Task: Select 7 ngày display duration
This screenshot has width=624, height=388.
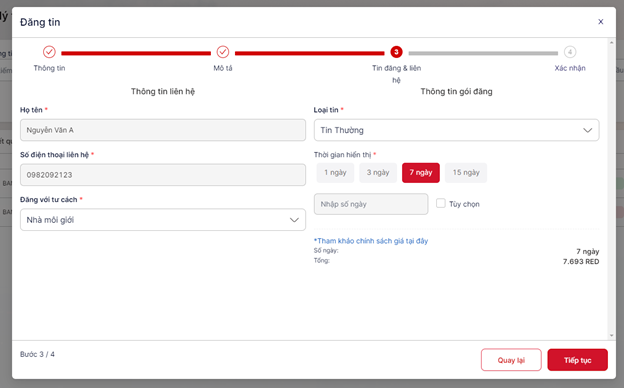Action: click(421, 173)
